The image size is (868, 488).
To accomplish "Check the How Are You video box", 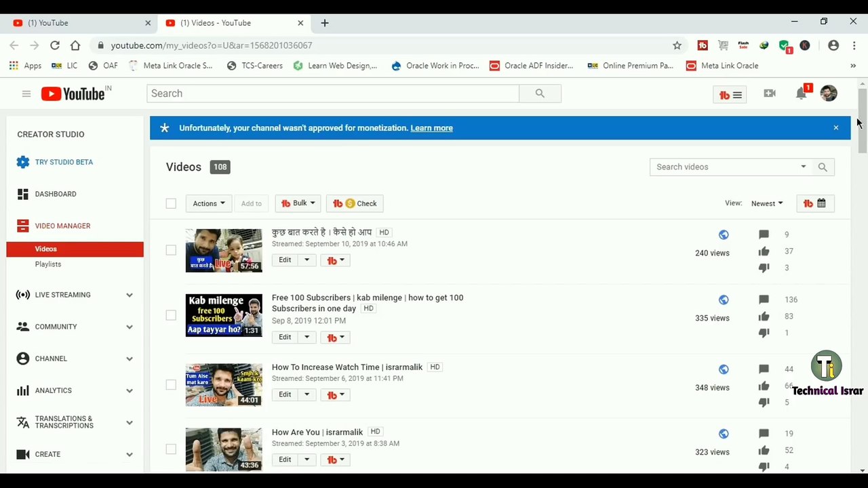I will [171, 449].
